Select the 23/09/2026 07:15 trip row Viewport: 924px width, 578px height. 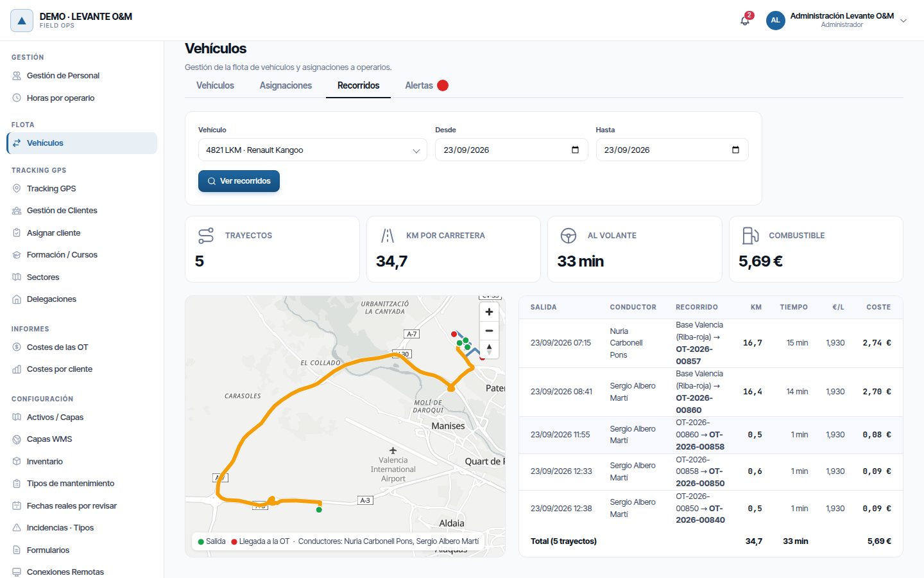click(711, 343)
